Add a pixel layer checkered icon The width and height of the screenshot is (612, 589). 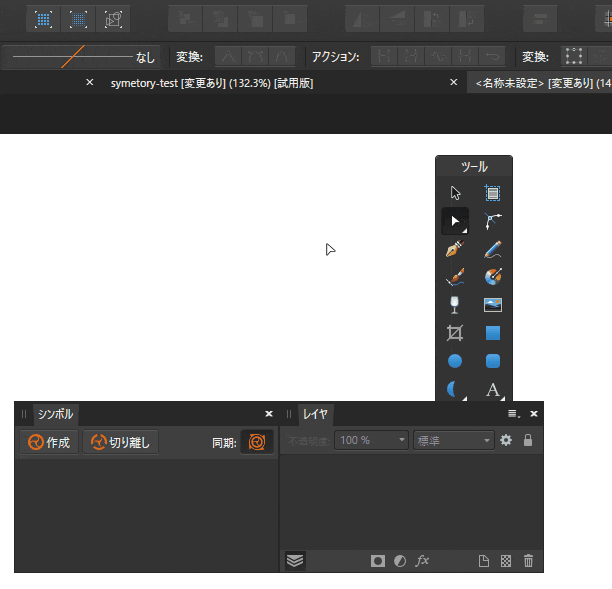pyautogui.click(x=506, y=561)
